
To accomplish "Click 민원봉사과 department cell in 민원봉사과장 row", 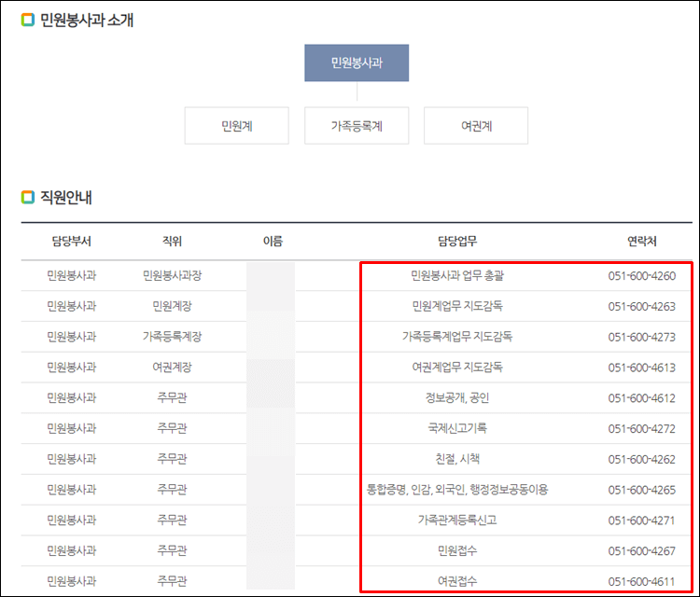I will point(72,276).
